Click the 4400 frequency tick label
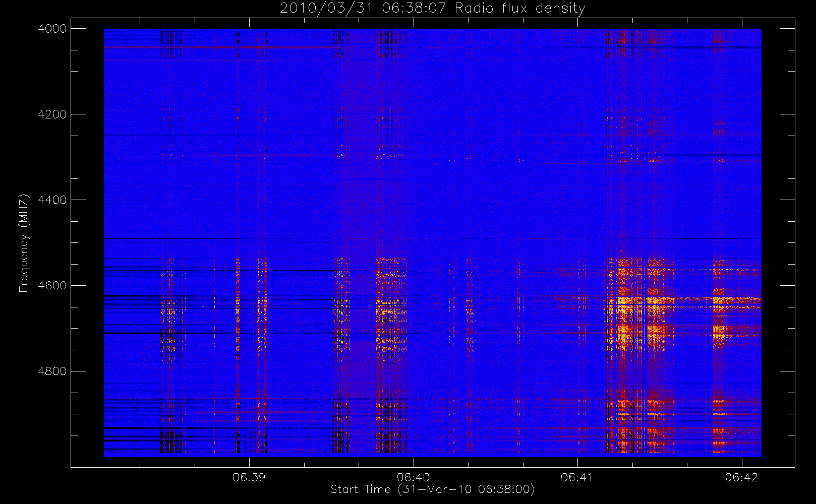The height and width of the screenshot is (504, 816). [x=52, y=200]
